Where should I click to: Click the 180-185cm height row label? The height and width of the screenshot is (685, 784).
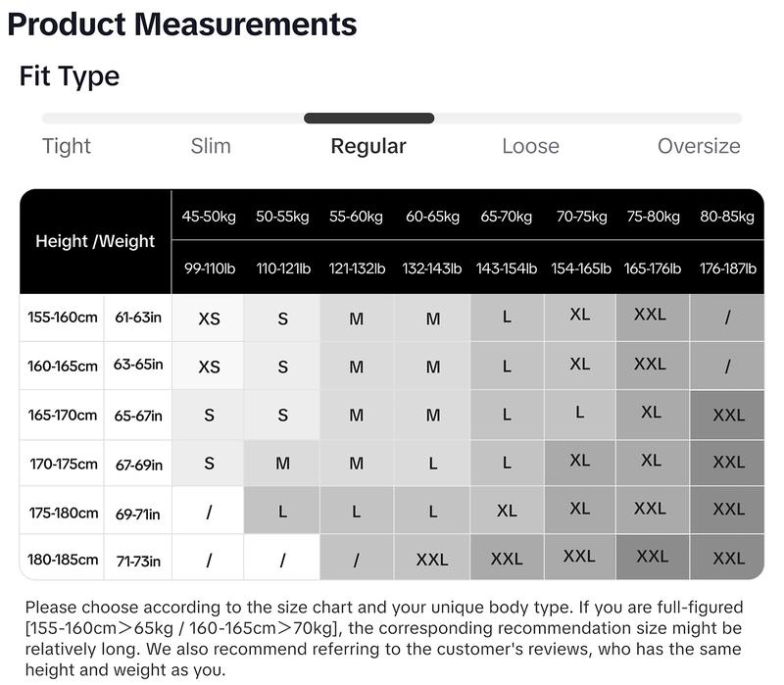[63, 559]
